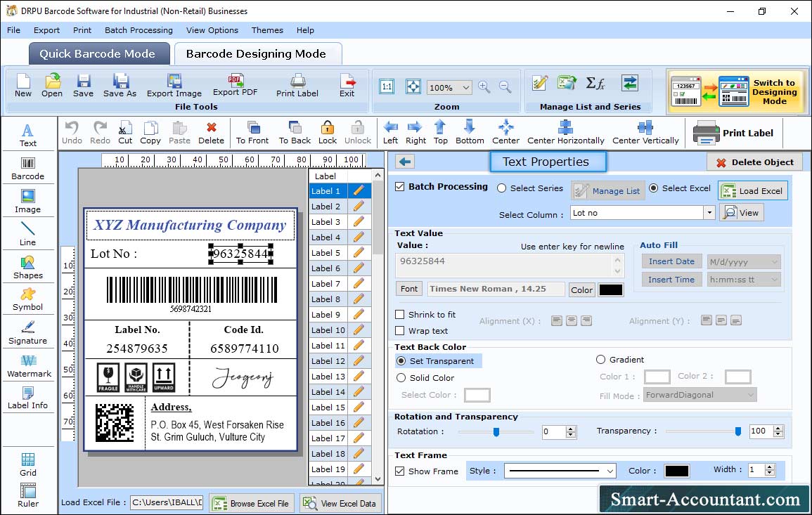Add a Signature object
The width and height of the screenshot is (812, 515).
28,333
